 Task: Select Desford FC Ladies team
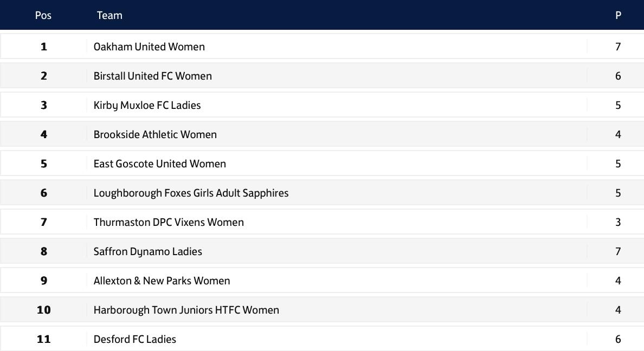pyautogui.click(x=134, y=339)
